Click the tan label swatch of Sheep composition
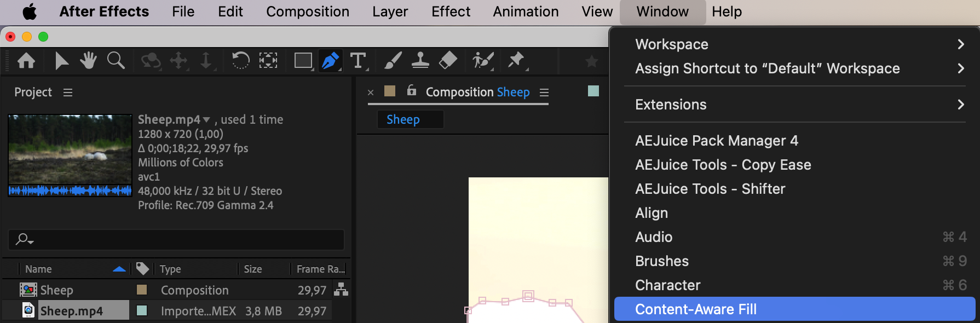 coord(142,289)
